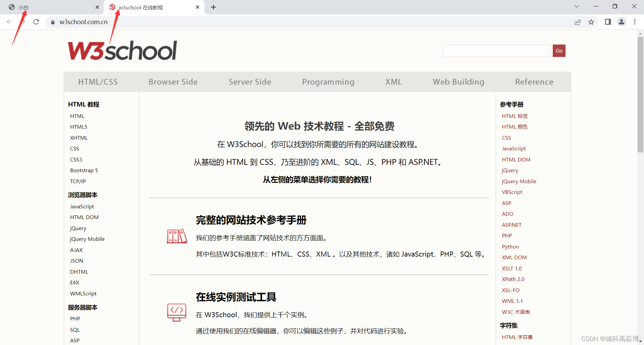This screenshot has width=644, height=345.
Task: Select the w3school 在线教程 tab
Action: [154, 7]
